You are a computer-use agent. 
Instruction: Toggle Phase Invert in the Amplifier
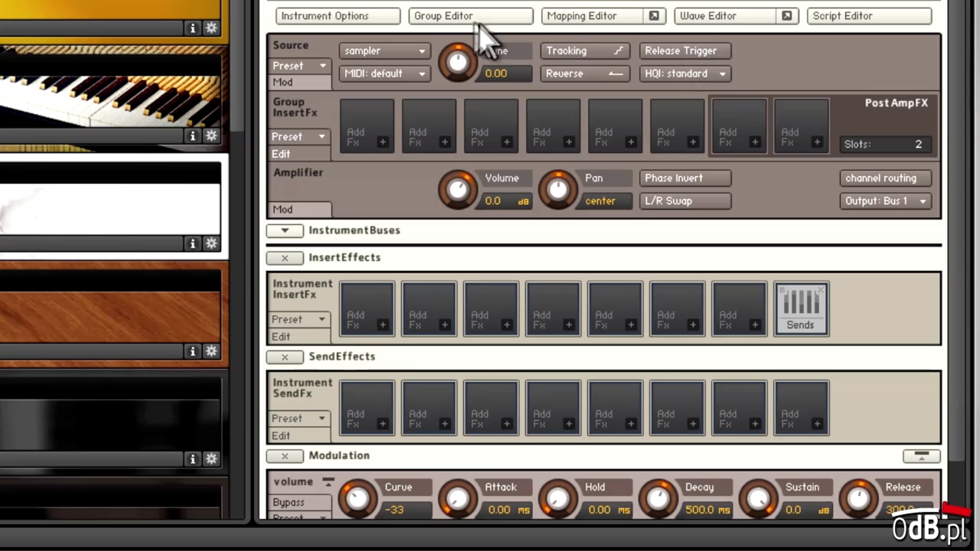point(685,178)
